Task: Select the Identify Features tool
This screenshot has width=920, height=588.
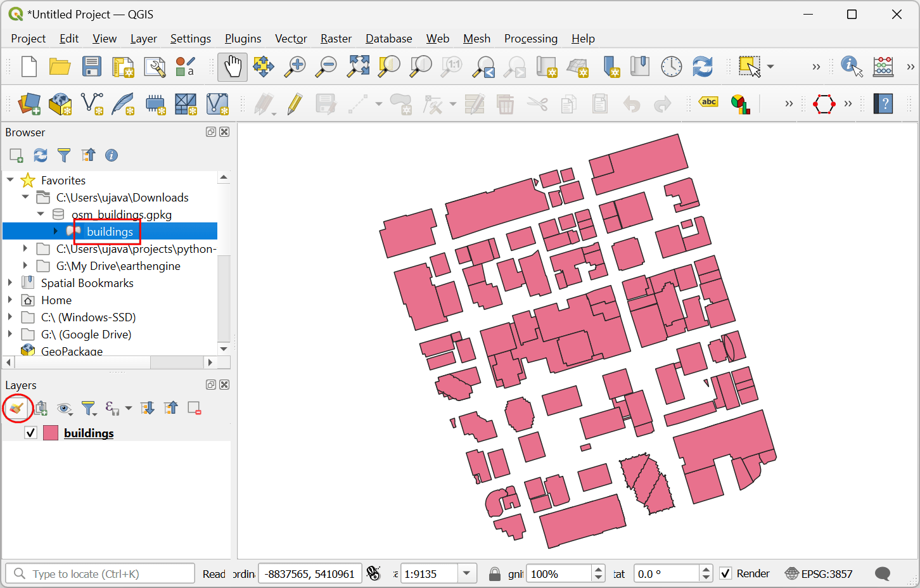Action: [x=851, y=67]
